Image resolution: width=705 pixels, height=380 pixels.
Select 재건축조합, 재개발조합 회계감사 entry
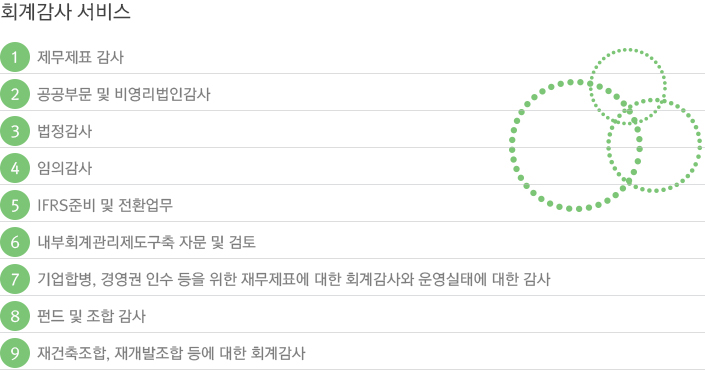pos(171,353)
